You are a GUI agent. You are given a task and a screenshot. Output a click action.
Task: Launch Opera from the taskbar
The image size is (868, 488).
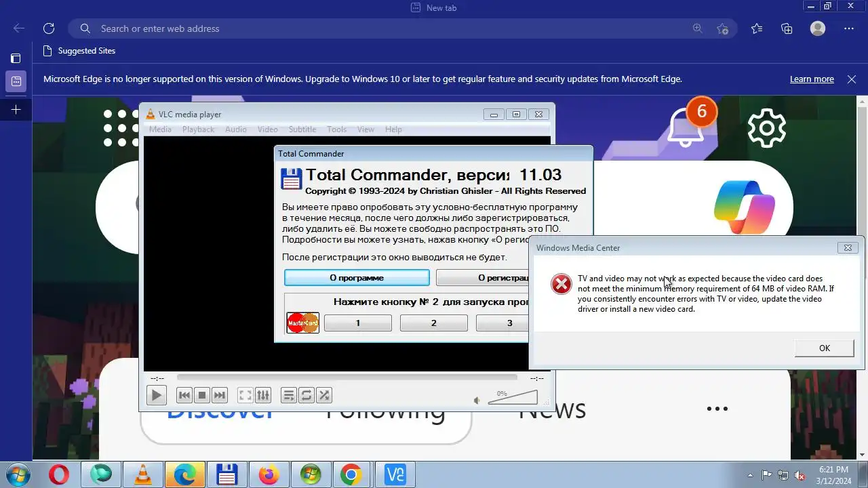coord(59,474)
